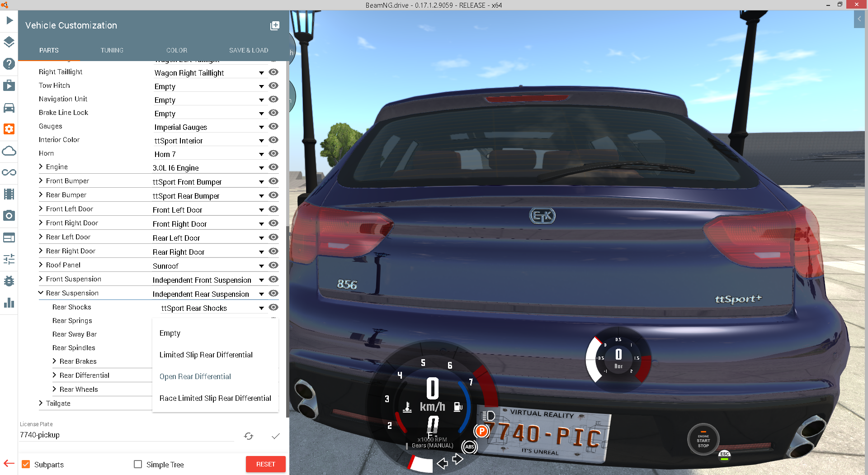
Task: Click the License Plate text field
Action: (127, 435)
